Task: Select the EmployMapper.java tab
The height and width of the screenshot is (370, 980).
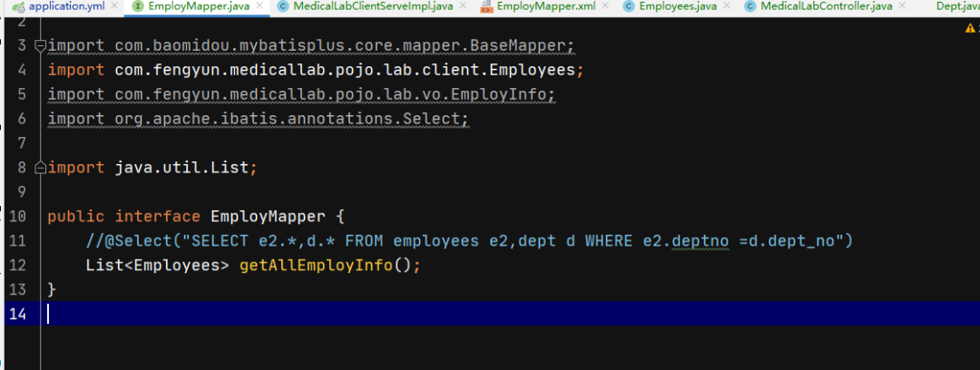Action: pyautogui.click(x=199, y=7)
